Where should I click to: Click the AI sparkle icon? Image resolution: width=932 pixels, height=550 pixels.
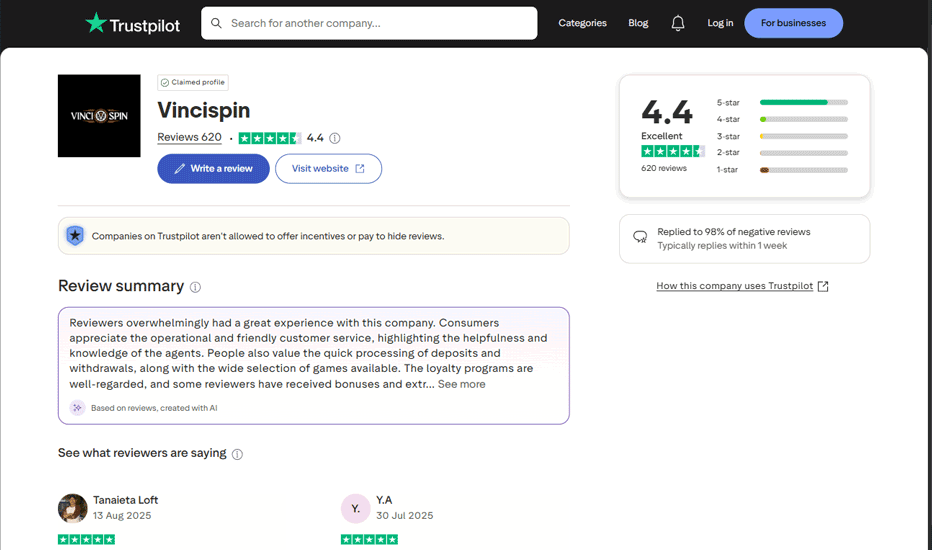(77, 407)
